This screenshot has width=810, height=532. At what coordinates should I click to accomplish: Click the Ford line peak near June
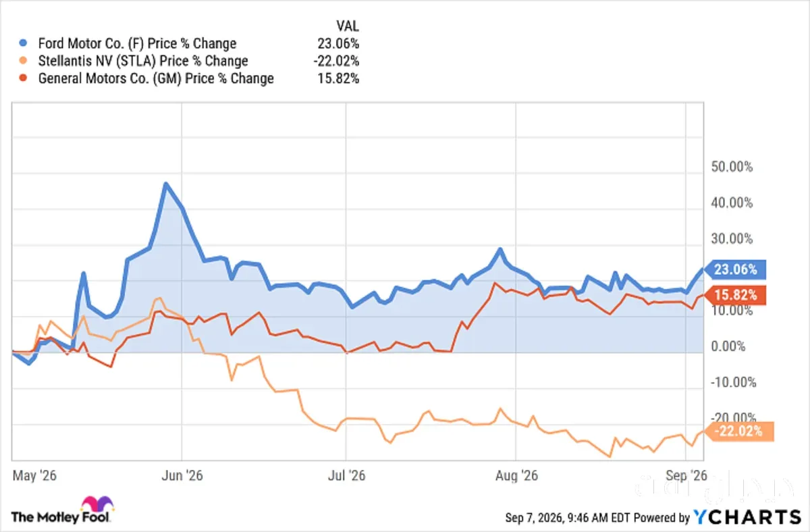(x=165, y=184)
